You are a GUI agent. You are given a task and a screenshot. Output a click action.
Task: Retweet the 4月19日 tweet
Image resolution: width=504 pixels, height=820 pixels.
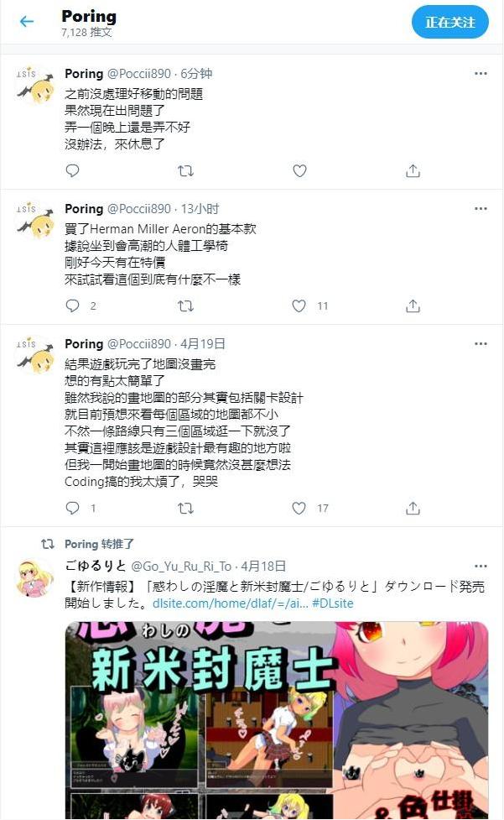click(185, 508)
